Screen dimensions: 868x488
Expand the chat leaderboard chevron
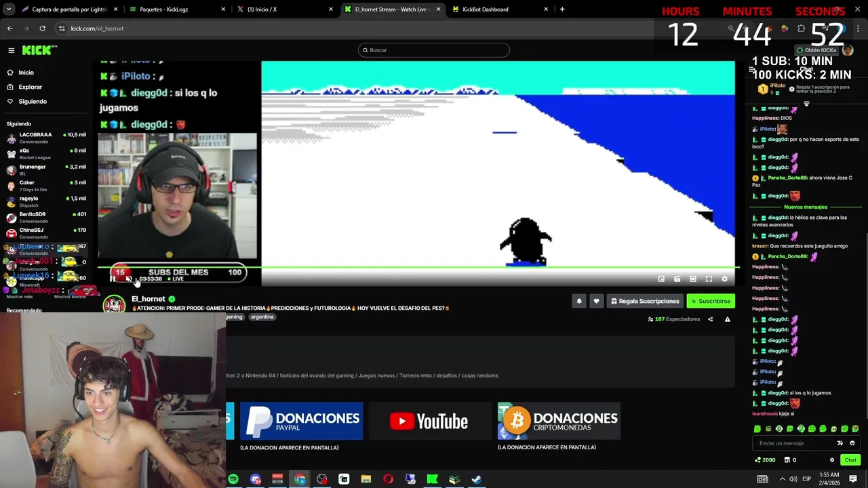coord(806,104)
